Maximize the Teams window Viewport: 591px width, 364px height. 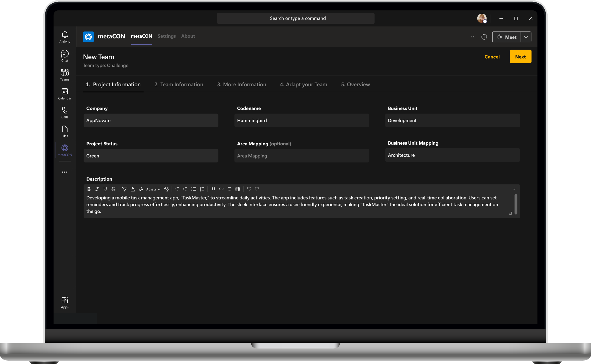click(x=516, y=18)
